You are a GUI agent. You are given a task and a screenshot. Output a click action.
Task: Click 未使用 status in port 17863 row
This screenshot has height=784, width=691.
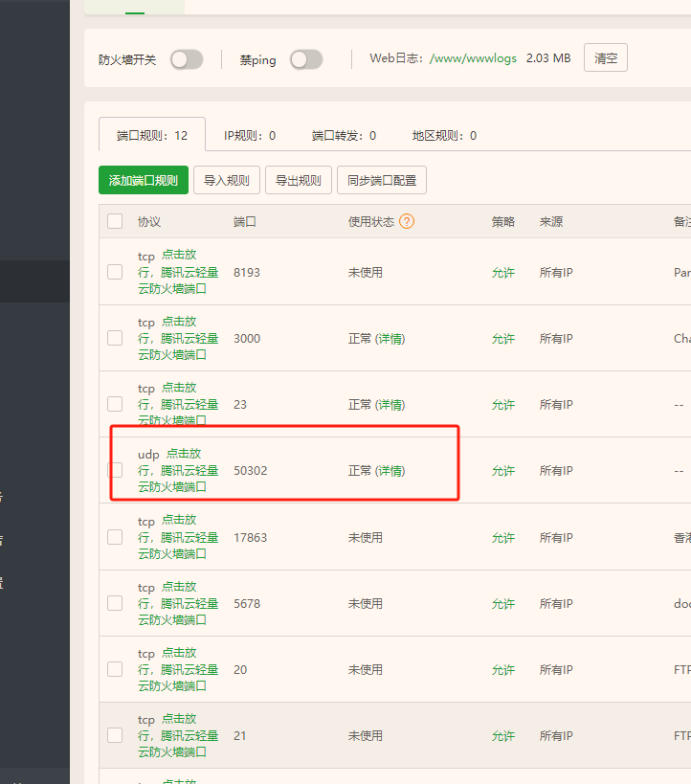pyautogui.click(x=365, y=537)
